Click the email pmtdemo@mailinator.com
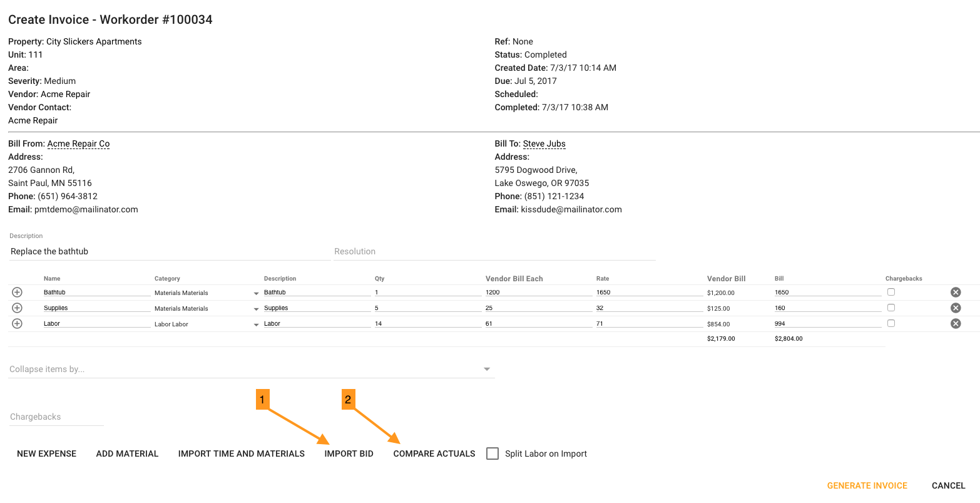 [x=86, y=209]
